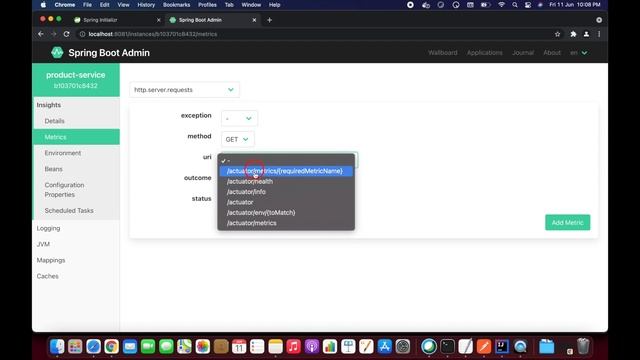Screen dimensions: 640x360
Task: Click the Spring Boot Admin logo icon
Action: [57, 53]
